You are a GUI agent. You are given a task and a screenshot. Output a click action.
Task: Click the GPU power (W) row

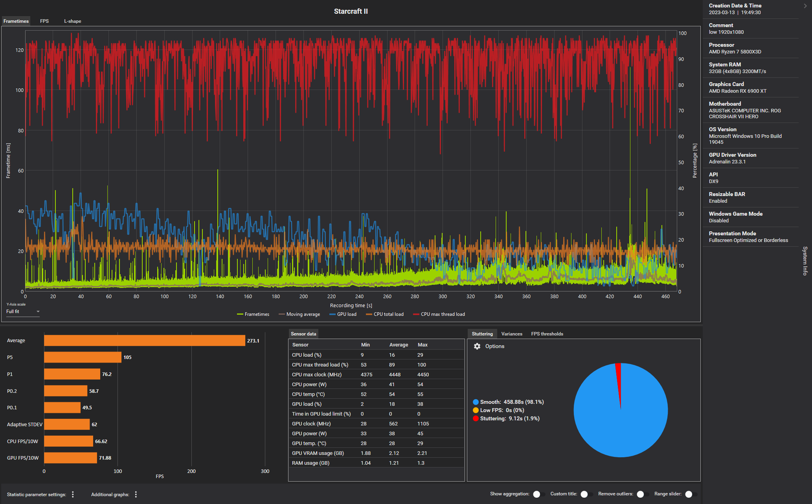tap(376, 433)
